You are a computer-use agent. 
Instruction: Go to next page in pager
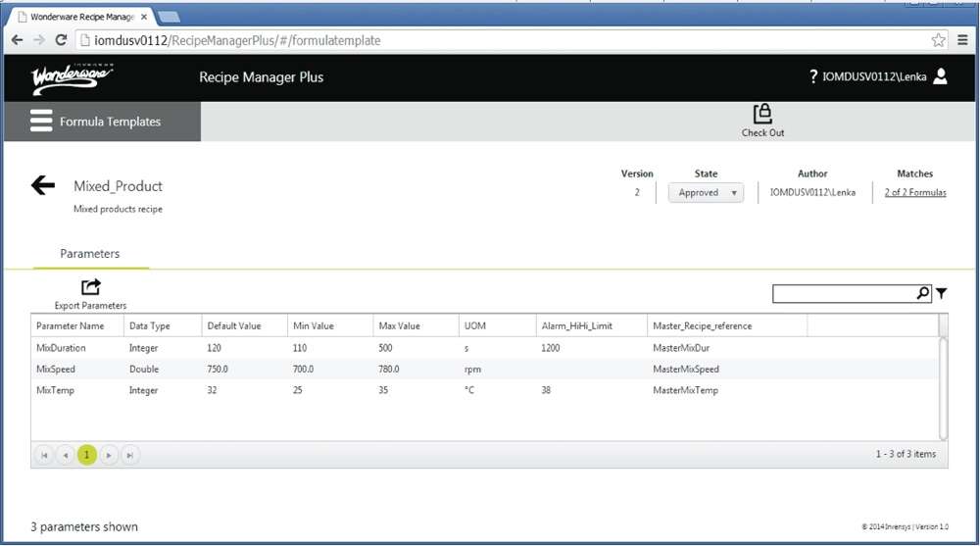pyautogui.click(x=109, y=455)
